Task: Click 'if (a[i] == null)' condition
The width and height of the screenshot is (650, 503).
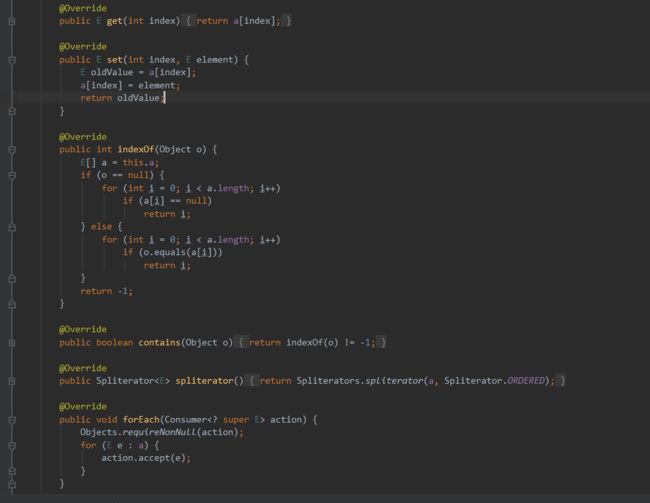Action: 167,201
